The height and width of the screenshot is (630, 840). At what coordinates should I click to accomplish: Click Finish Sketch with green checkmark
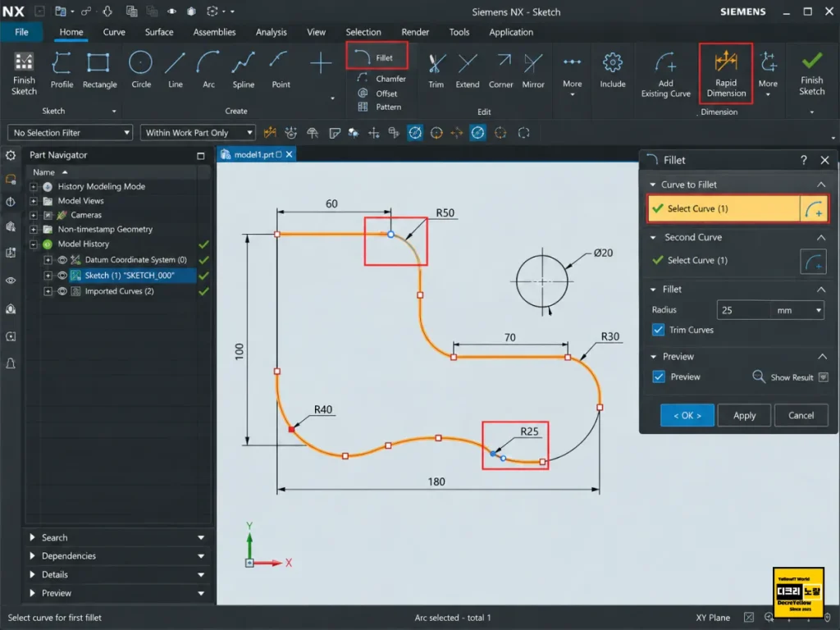(x=811, y=73)
